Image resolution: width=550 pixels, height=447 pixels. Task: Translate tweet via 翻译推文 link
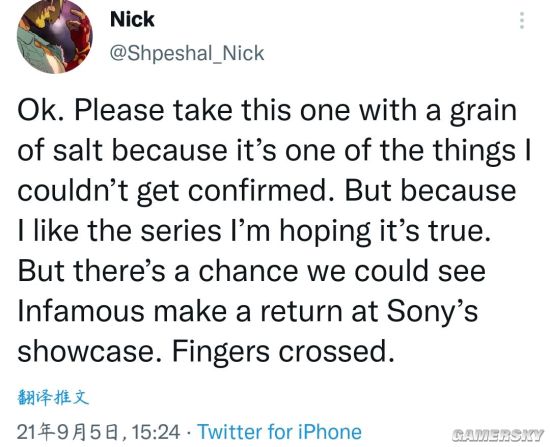coord(53,398)
